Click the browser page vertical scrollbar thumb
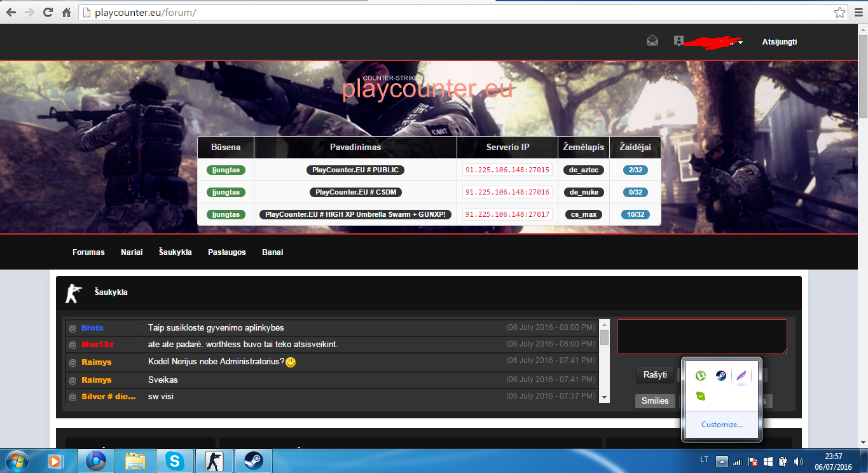The image size is (868, 473). (x=863, y=76)
